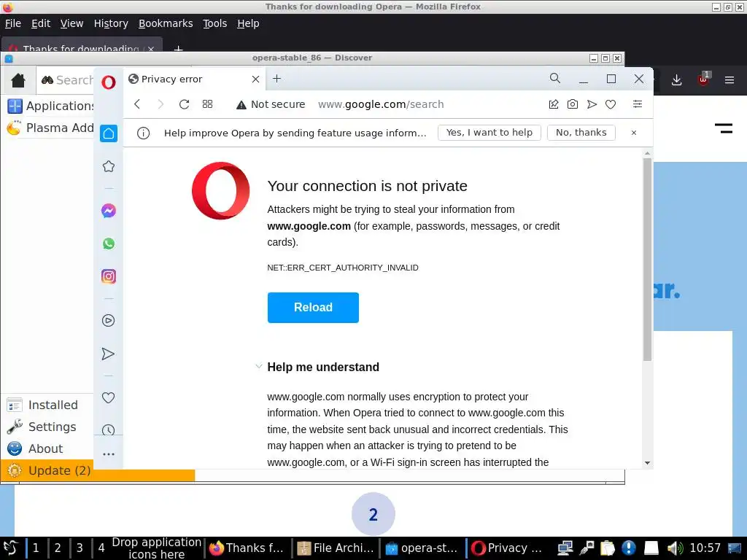This screenshot has height=560, width=747.
Task: Click opera-stable taskbar entry
Action: coord(422,548)
